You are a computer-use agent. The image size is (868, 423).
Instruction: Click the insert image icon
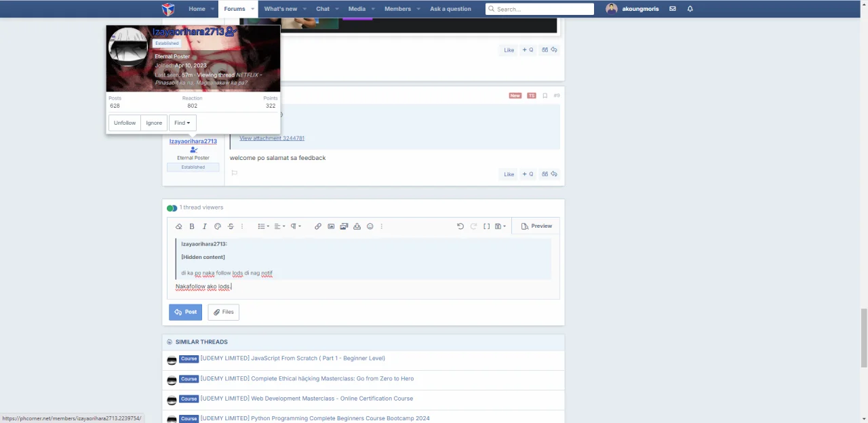(x=331, y=226)
